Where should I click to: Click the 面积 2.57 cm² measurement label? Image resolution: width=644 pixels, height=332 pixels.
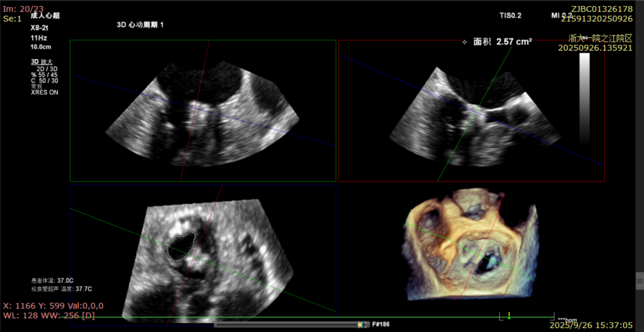502,42
